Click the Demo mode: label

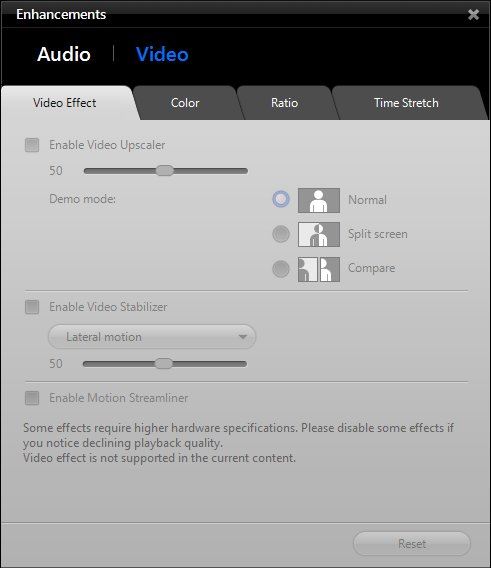tap(83, 199)
